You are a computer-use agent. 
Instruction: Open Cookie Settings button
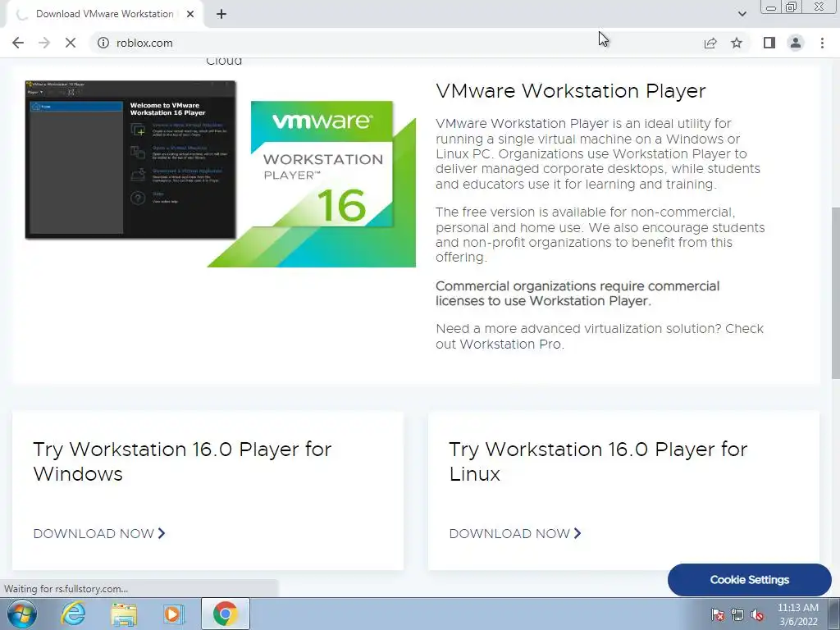click(750, 580)
